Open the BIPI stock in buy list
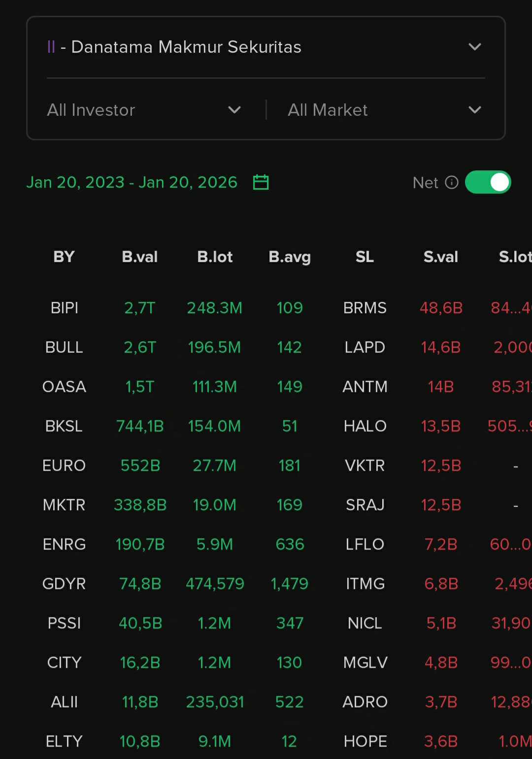The width and height of the screenshot is (532, 759). (65, 308)
